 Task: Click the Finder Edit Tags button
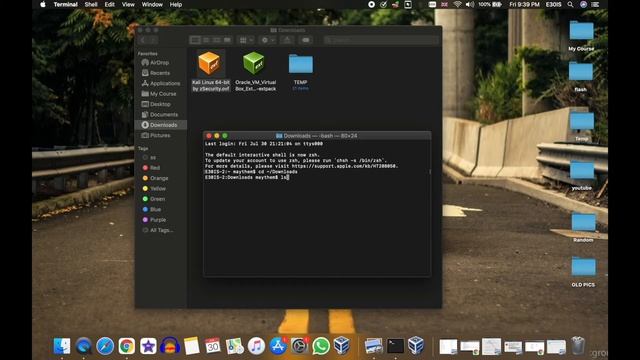(x=306, y=40)
